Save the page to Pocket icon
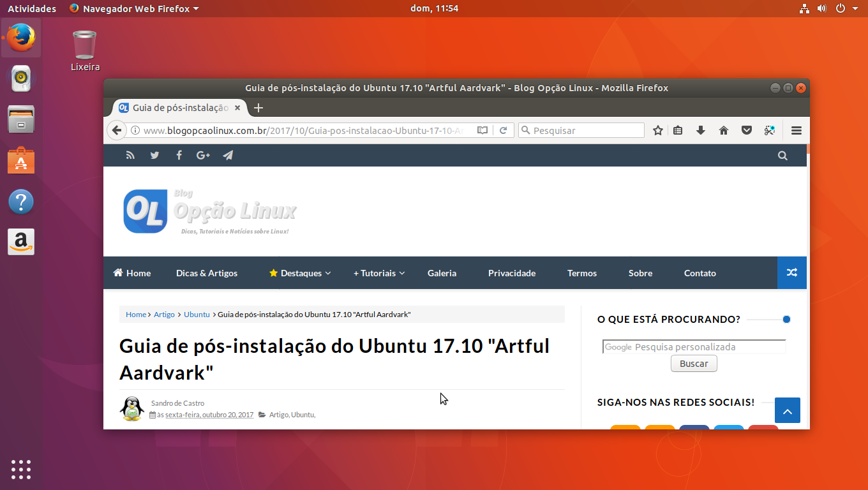 tap(747, 130)
